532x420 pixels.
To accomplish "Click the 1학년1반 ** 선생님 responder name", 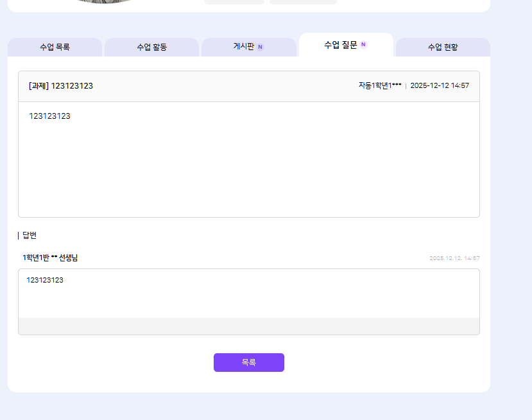I will click(x=50, y=258).
